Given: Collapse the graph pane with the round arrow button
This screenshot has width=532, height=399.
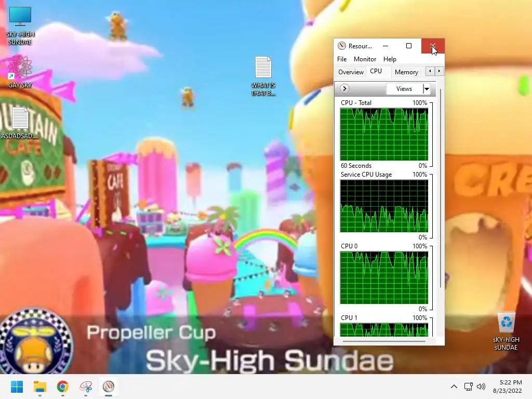Looking at the screenshot, I should coord(344,89).
